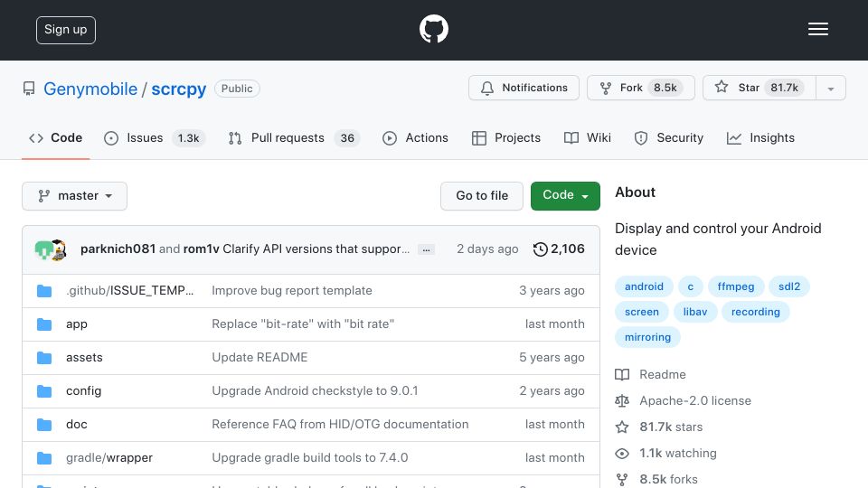
Task: Open the master branch dropdown
Action: point(75,196)
